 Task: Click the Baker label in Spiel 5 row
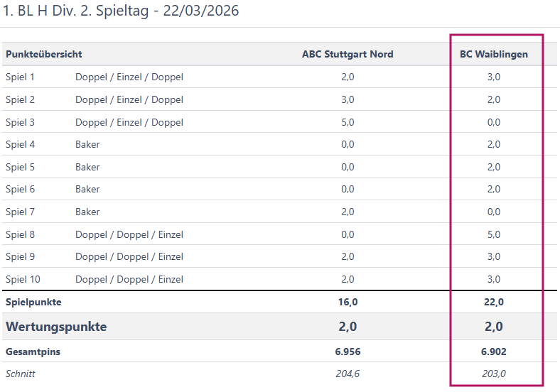point(87,168)
